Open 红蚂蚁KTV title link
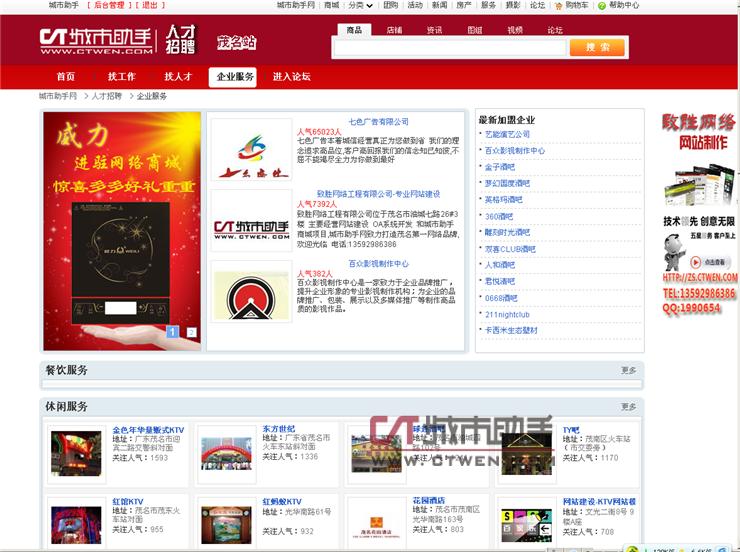This screenshot has height=552, width=740. [x=282, y=502]
